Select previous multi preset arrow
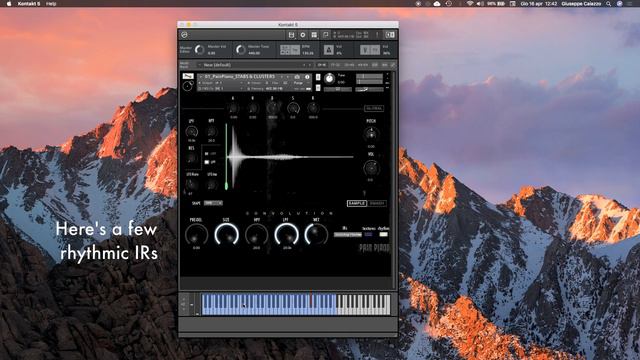The height and width of the screenshot is (360, 640). point(304,65)
